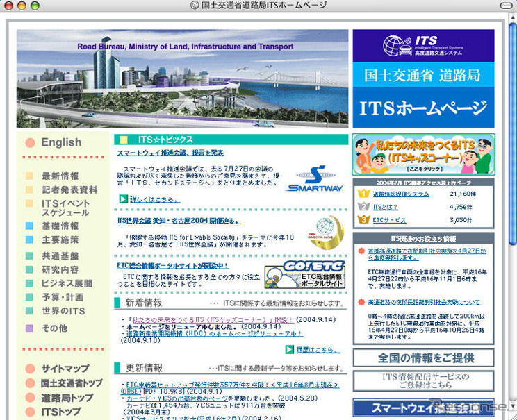Go to 世界のITS in the sidebar
Image resolution: width=517 pixels, height=420 pixels.
click(63, 311)
